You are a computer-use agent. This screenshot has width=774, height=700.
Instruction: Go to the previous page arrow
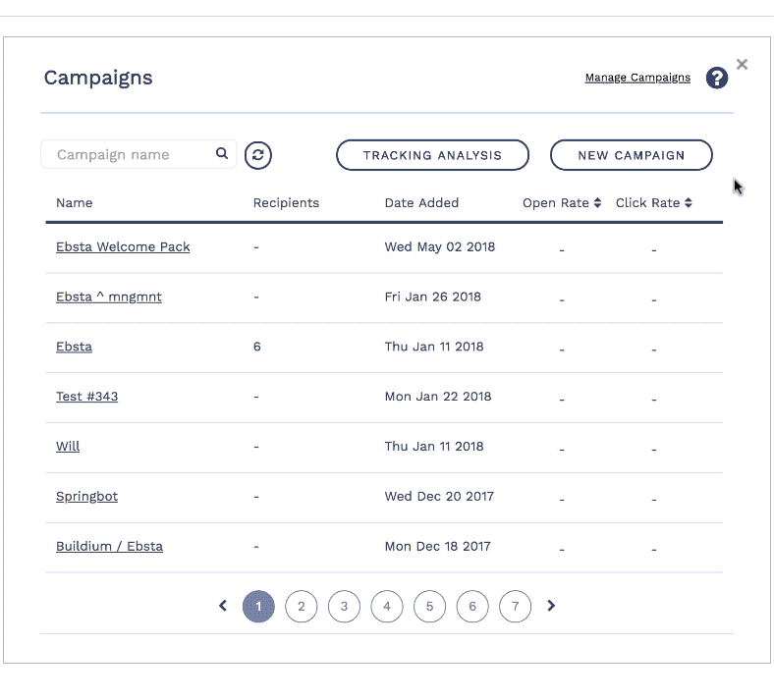coord(223,607)
